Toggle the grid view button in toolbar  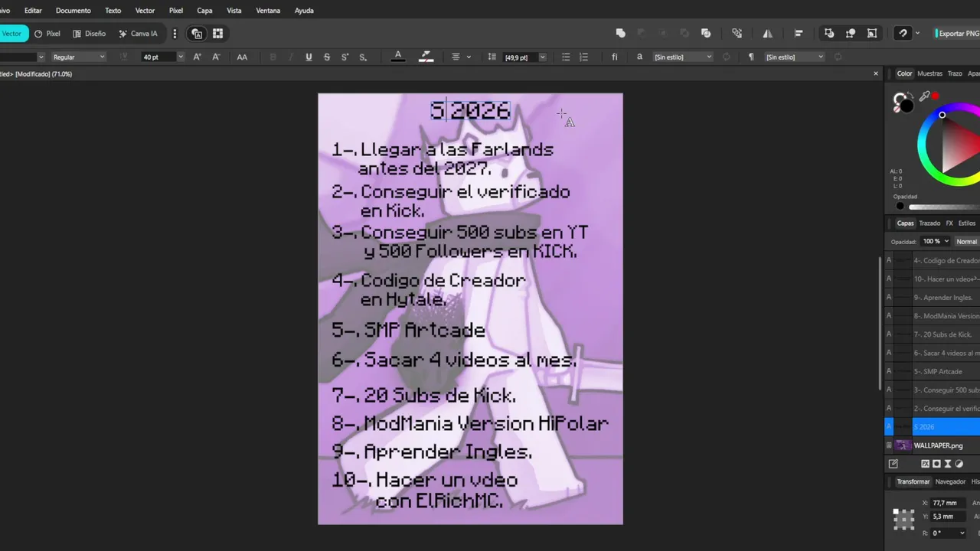(217, 34)
